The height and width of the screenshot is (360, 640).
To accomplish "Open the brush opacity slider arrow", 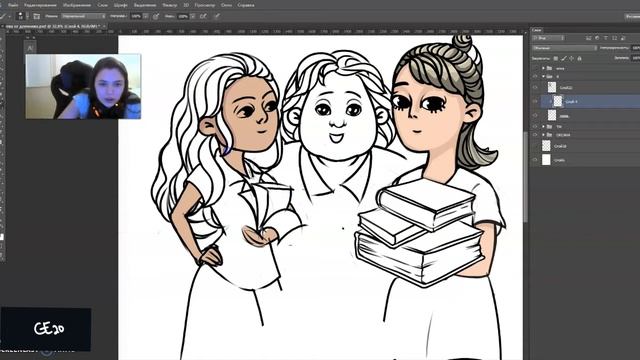I will [145, 16].
